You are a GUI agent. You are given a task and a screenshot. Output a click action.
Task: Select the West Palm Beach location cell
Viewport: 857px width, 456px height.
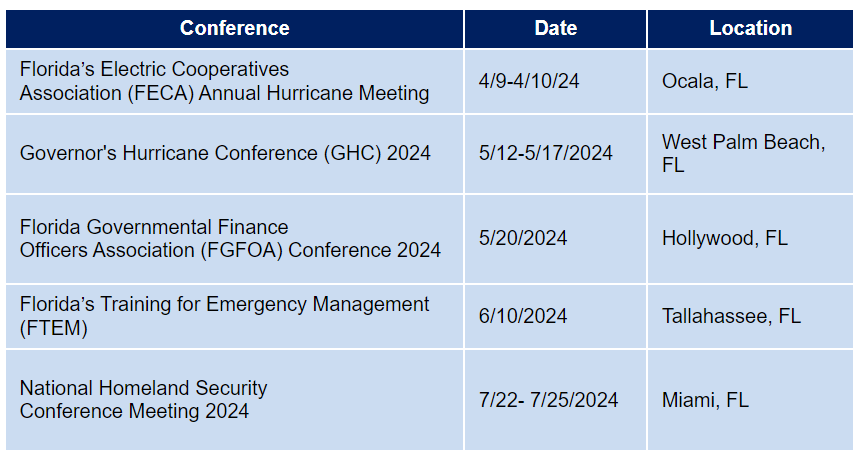click(743, 153)
